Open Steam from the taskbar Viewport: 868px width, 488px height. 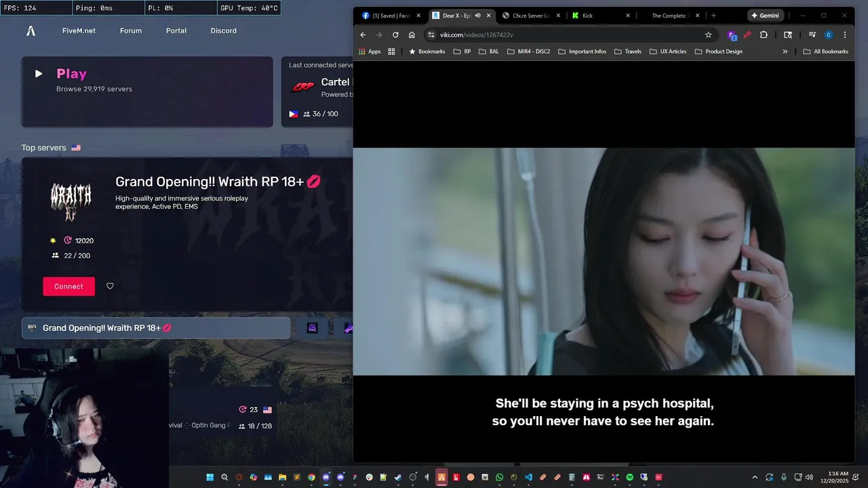tap(397, 477)
